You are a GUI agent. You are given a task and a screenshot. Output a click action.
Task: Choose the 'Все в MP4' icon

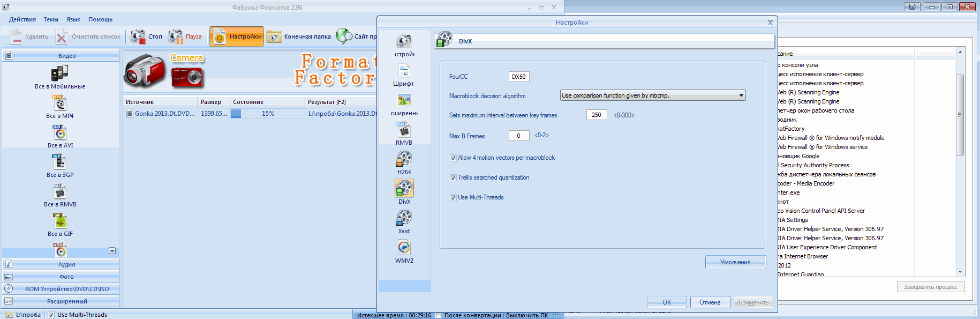[59, 102]
